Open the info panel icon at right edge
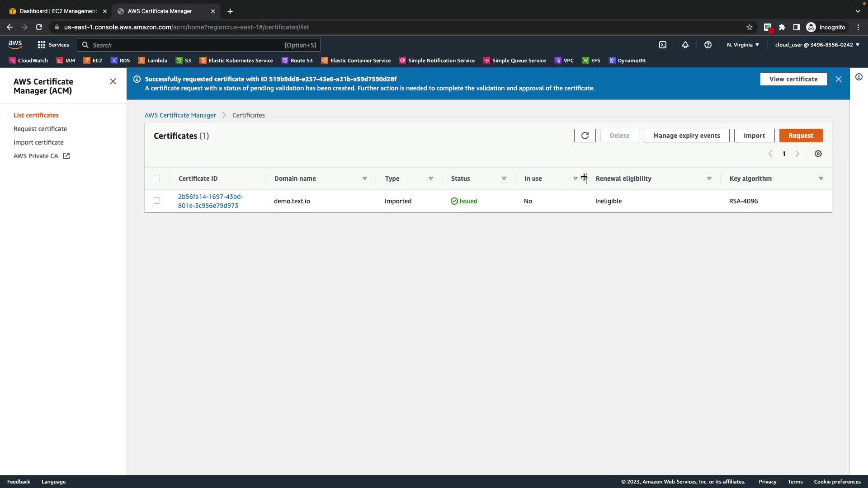Screen dimensions: 868x488 (859, 77)
